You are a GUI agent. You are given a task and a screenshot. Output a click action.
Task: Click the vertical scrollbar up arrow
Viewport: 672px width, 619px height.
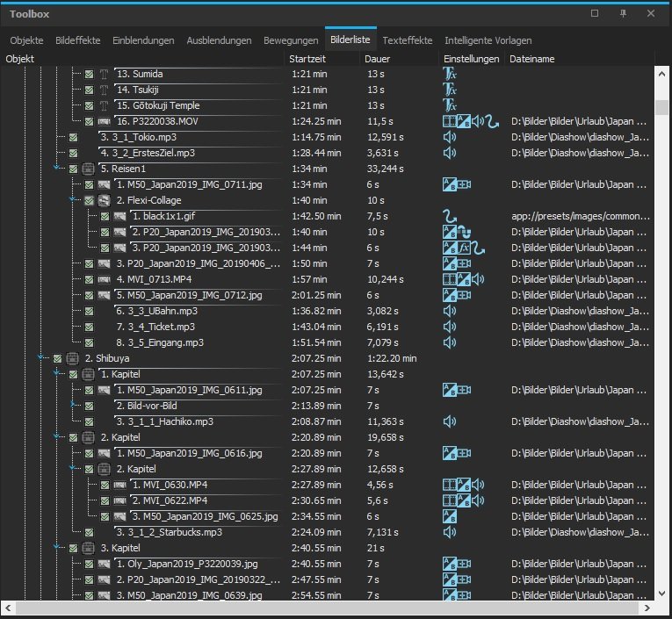click(x=662, y=74)
